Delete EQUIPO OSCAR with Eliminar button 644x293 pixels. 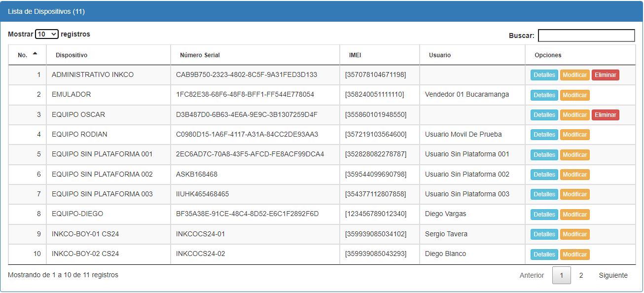[x=605, y=115]
